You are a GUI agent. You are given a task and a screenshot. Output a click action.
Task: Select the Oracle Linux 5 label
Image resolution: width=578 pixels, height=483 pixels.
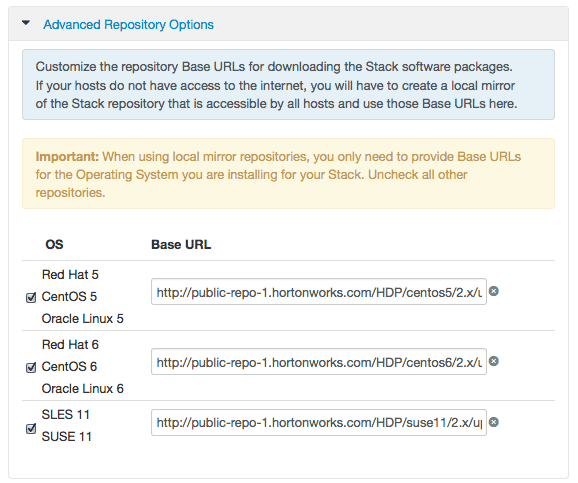click(x=83, y=319)
